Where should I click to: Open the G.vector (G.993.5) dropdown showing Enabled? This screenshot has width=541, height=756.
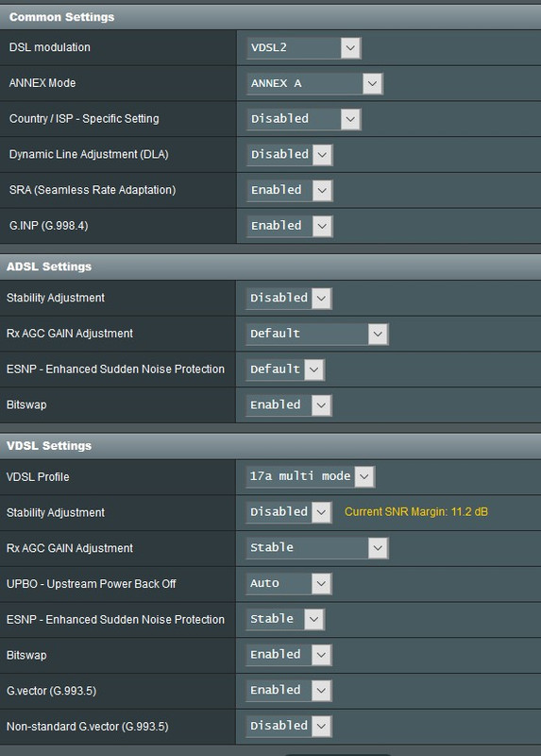[x=289, y=691]
